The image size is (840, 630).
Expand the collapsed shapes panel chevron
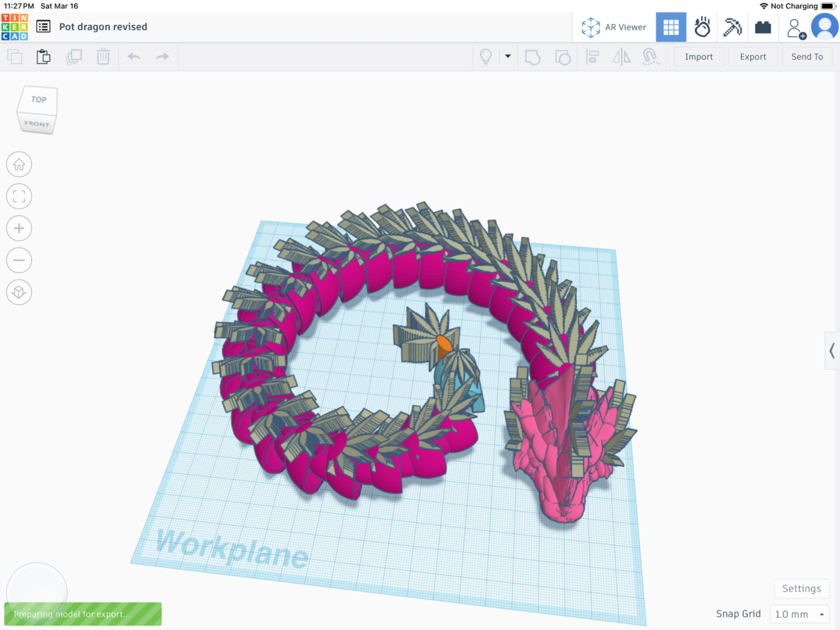pos(832,351)
